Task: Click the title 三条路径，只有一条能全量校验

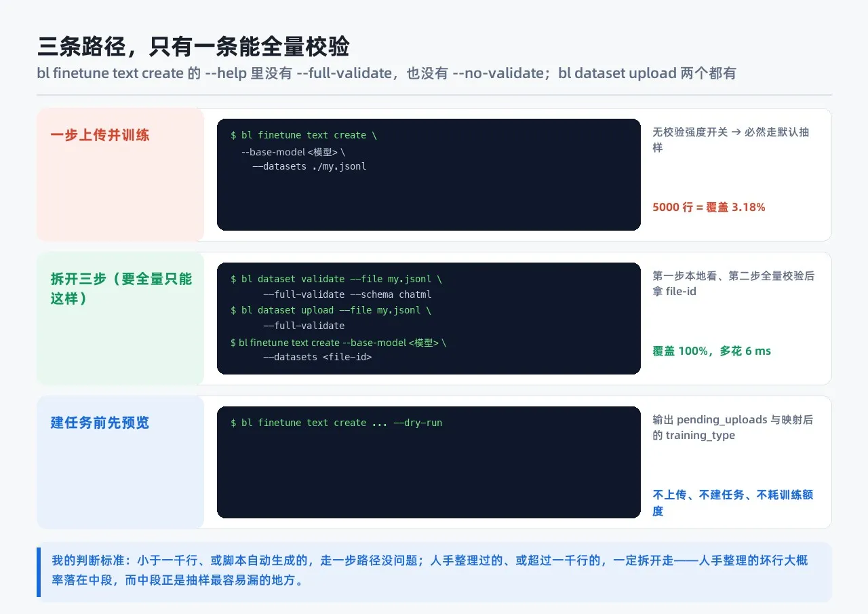Action: click(x=193, y=47)
